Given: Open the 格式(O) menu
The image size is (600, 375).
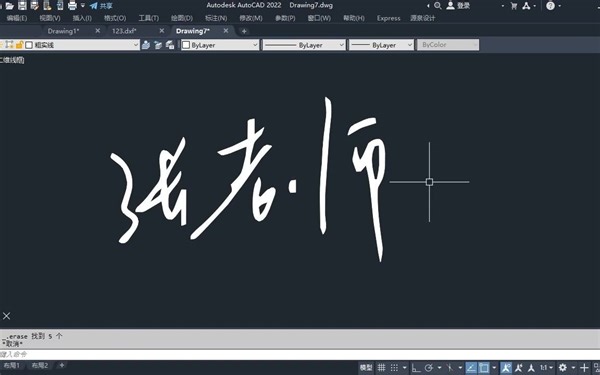Looking at the screenshot, I should [x=115, y=18].
